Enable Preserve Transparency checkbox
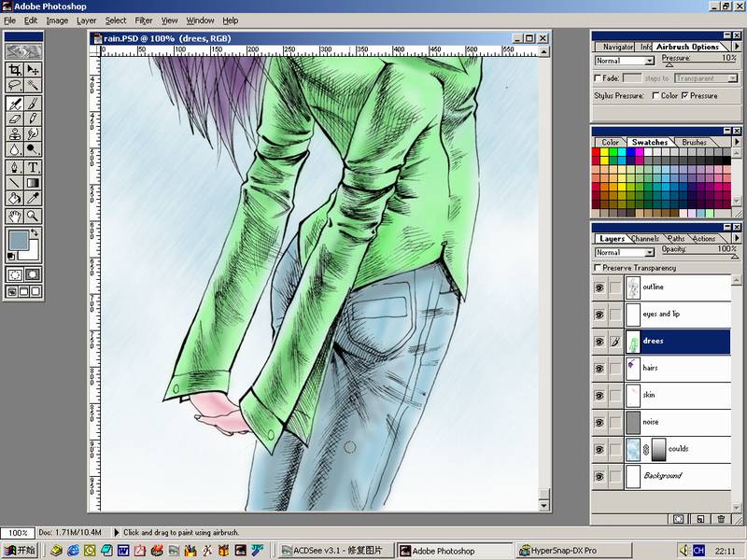This screenshot has width=747, height=560. click(598, 268)
